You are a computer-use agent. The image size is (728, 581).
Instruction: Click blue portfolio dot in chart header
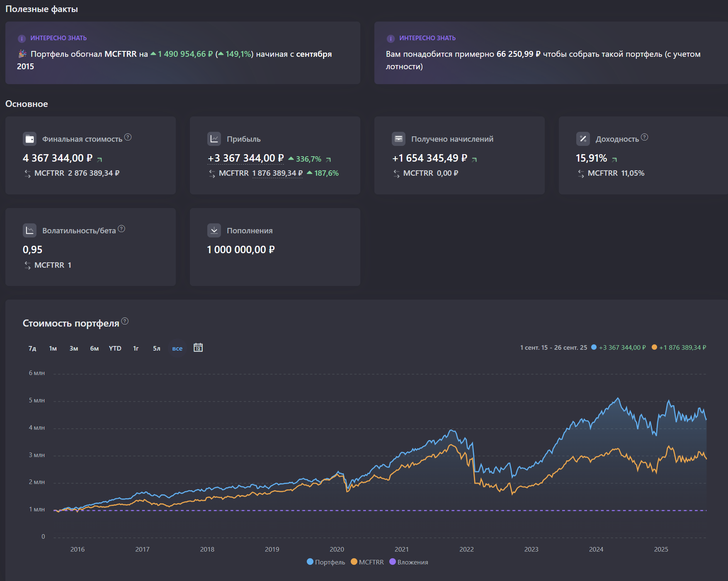click(x=594, y=347)
